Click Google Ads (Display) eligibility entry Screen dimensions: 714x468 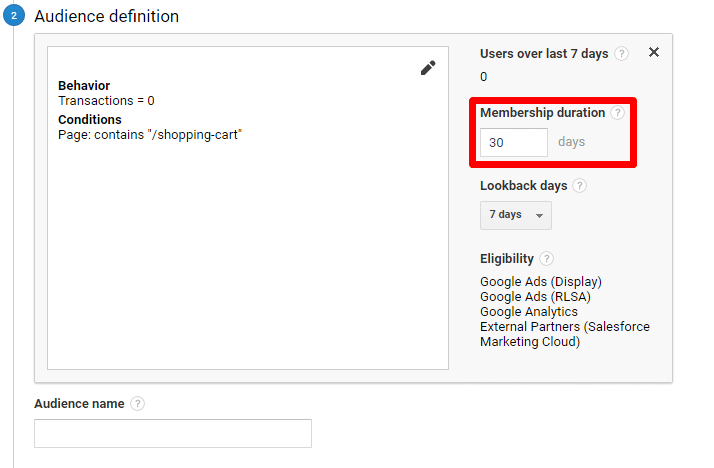(x=541, y=282)
